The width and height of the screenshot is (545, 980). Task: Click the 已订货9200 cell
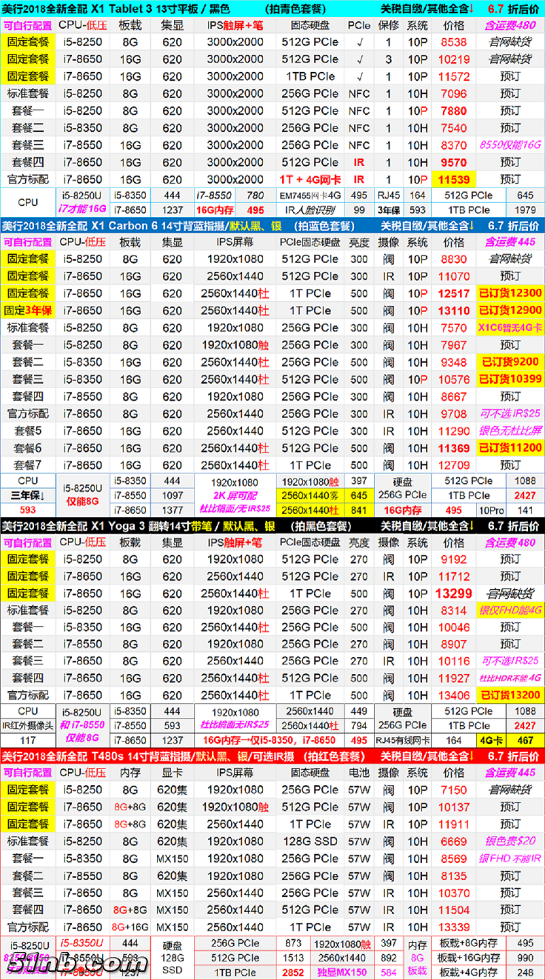510,362
